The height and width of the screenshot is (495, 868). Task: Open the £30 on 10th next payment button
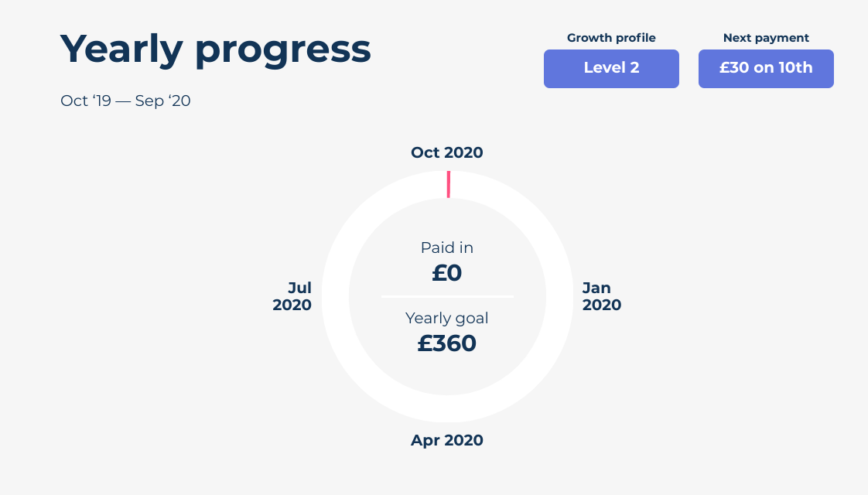(x=766, y=69)
